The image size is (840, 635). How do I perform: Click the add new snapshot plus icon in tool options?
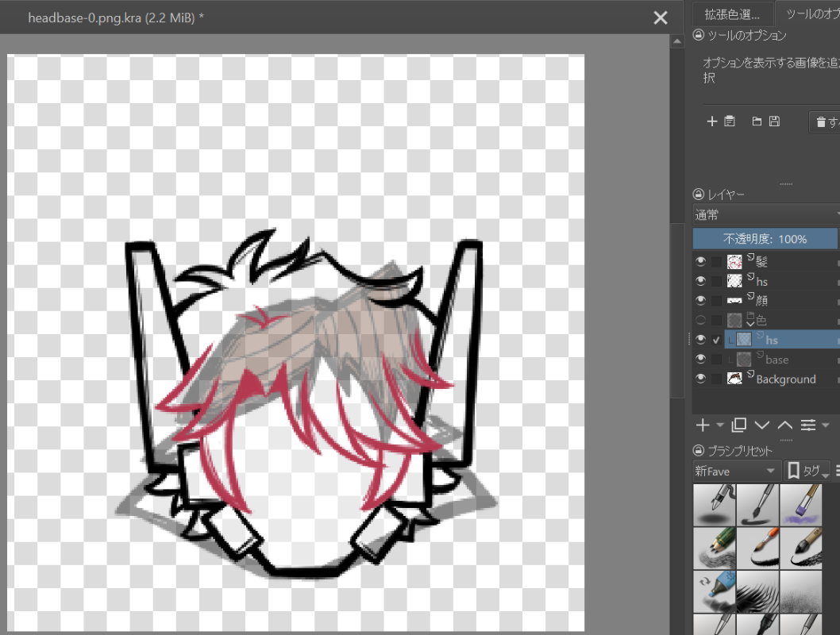click(711, 121)
